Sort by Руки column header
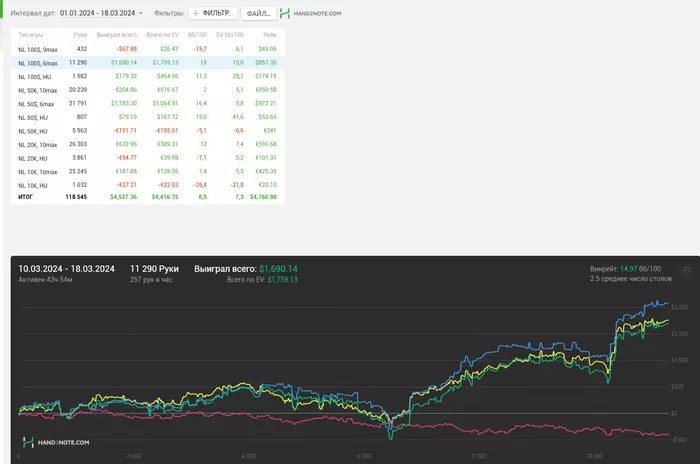 [x=80, y=35]
